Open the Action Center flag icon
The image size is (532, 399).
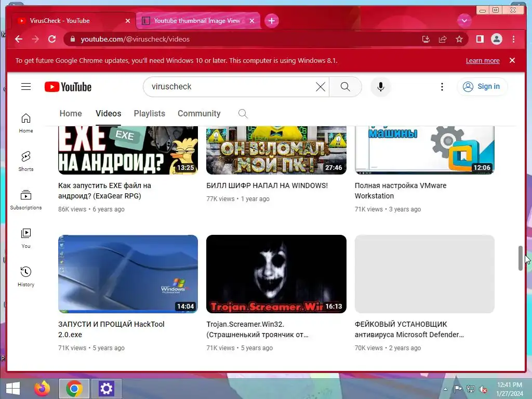click(458, 389)
